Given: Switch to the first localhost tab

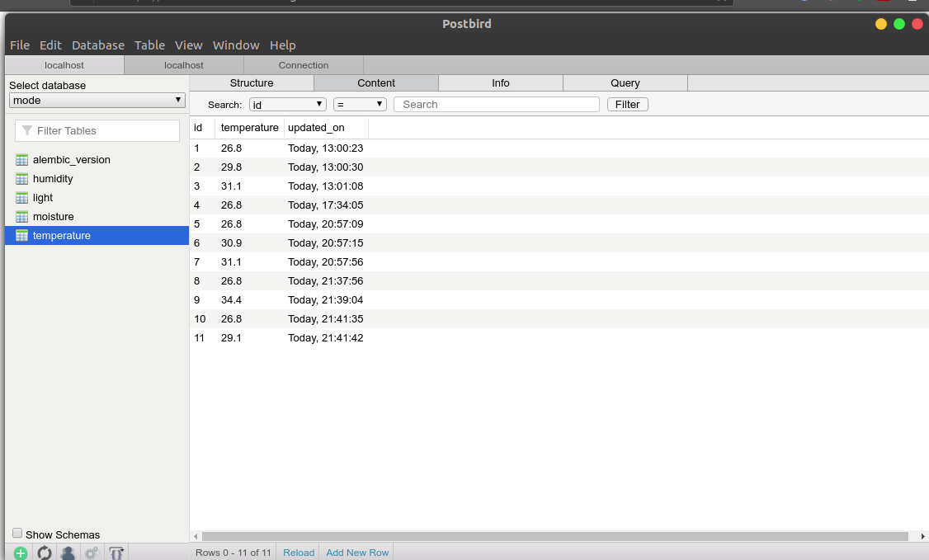Looking at the screenshot, I should (64, 65).
